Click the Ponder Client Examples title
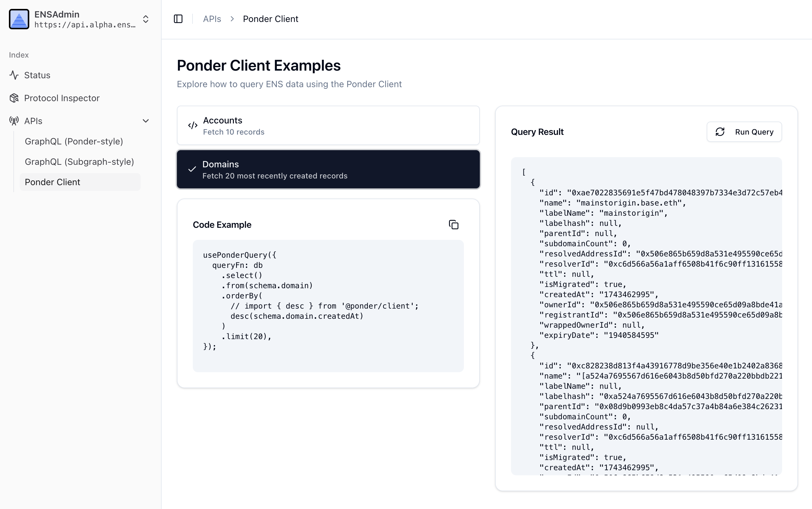This screenshot has height=509, width=812. click(259, 65)
